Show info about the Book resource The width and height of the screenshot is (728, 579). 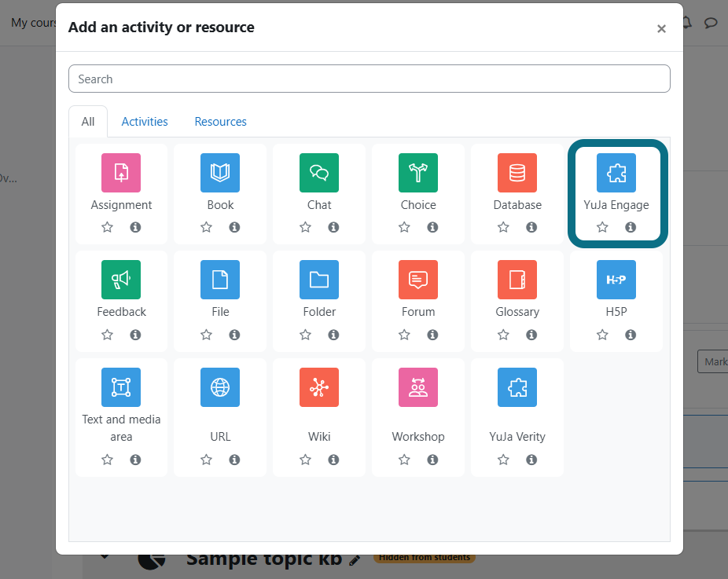coord(234,227)
